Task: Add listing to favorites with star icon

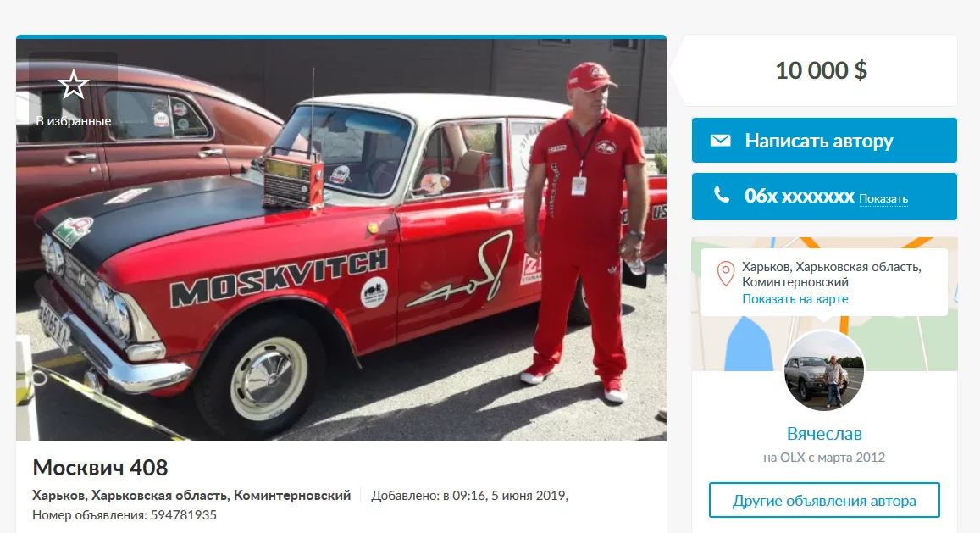Action: coord(73,85)
